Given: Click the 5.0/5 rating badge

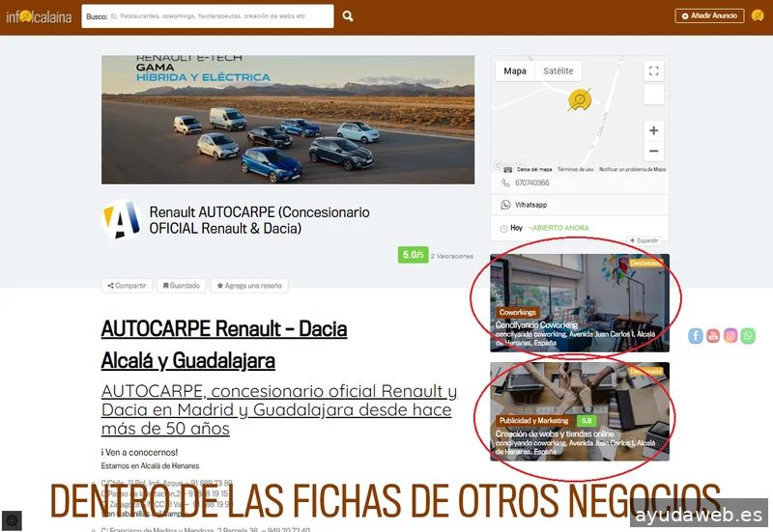Looking at the screenshot, I should point(413,255).
